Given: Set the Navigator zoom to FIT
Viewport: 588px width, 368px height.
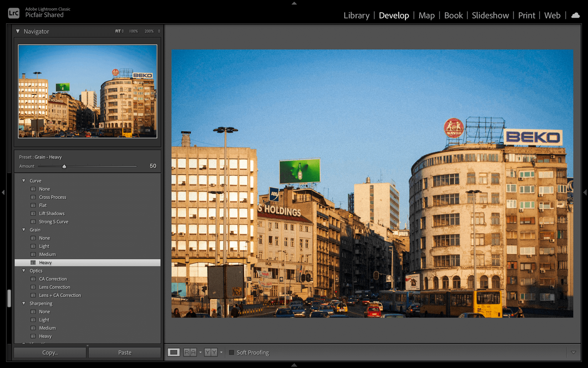Looking at the screenshot, I should point(118,31).
